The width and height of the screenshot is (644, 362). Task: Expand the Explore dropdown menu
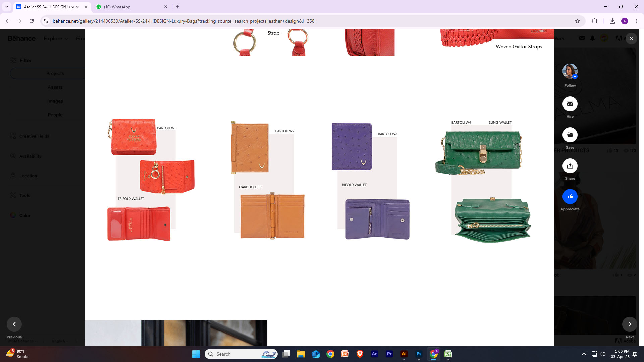[x=56, y=39]
